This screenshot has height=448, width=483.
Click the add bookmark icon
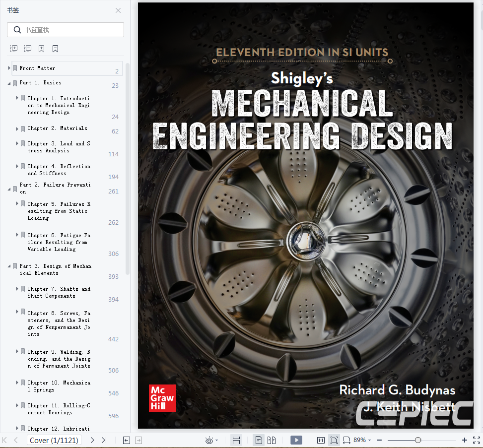41,48
